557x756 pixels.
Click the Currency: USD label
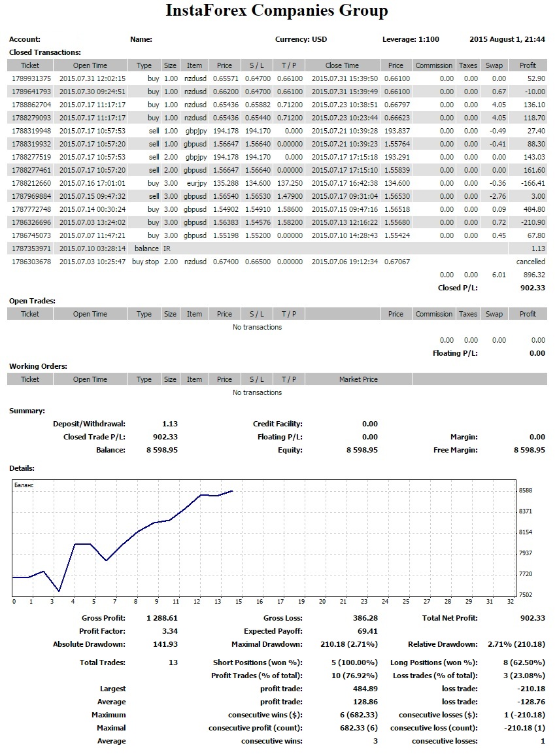pyautogui.click(x=301, y=39)
